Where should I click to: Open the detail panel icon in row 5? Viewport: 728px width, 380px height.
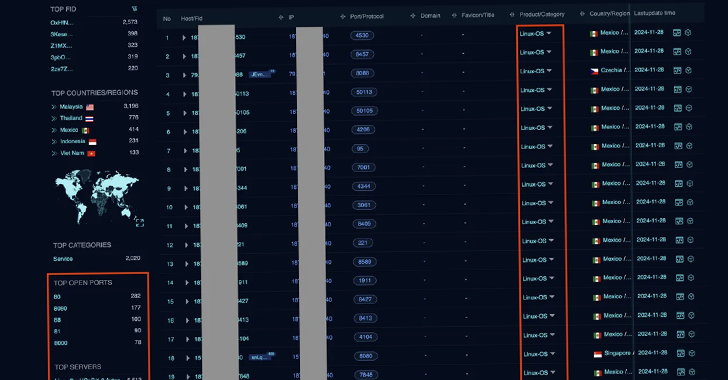(x=678, y=108)
